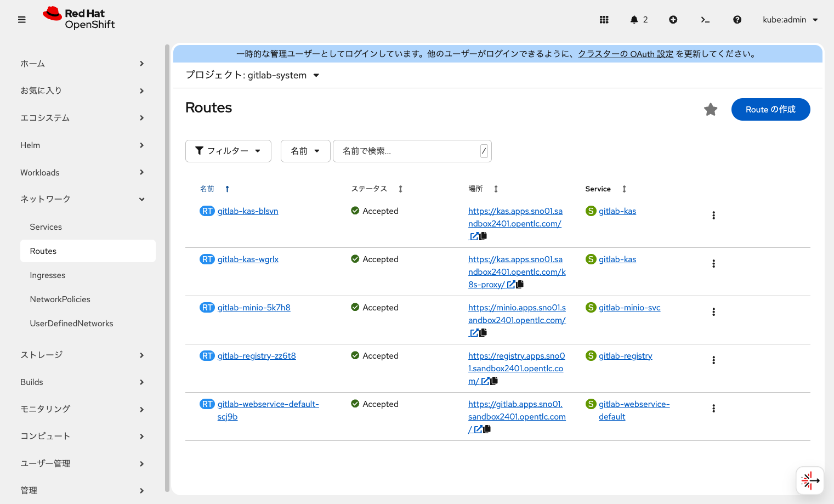834x504 pixels.
Task: Open the kube:admin user menu
Action: point(790,19)
